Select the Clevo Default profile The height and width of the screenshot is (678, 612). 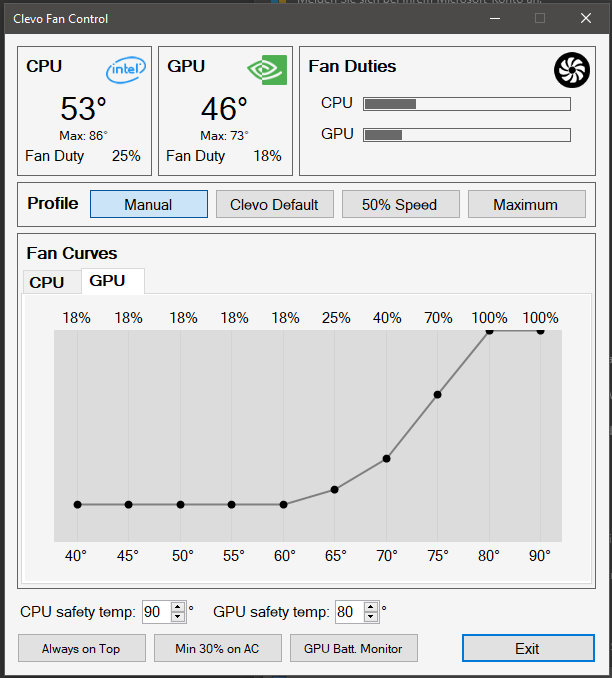pos(274,204)
